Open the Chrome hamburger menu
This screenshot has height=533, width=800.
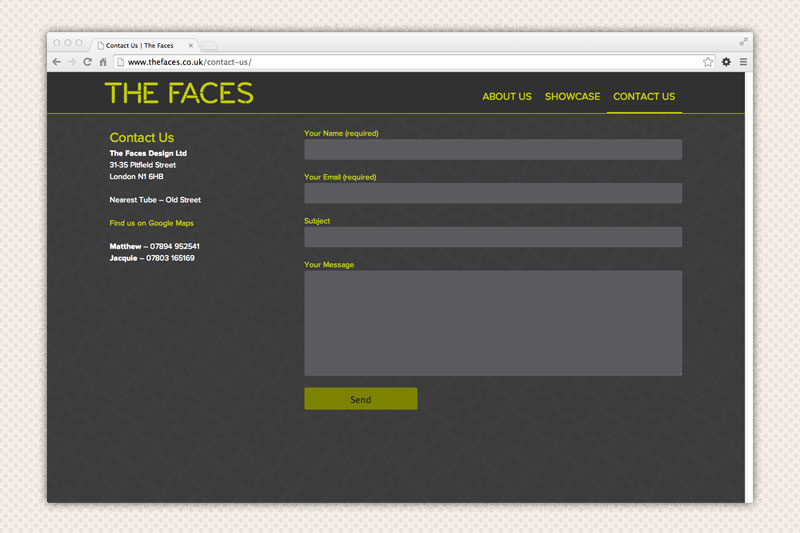743,62
